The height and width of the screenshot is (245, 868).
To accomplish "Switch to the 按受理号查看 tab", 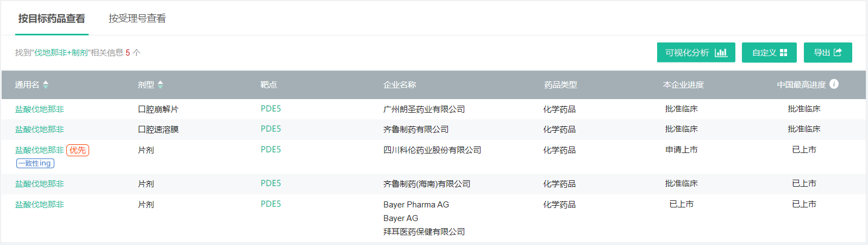I will [x=137, y=19].
